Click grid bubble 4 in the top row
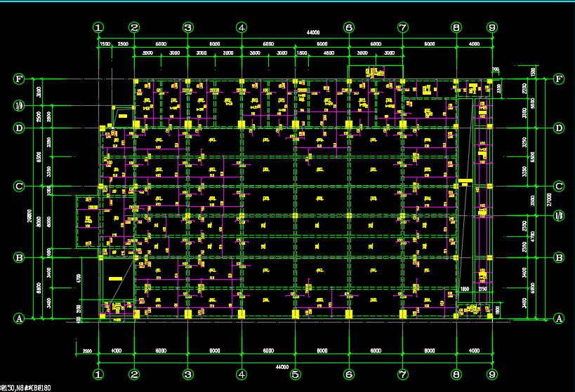The width and height of the screenshot is (575, 392). 242,27
